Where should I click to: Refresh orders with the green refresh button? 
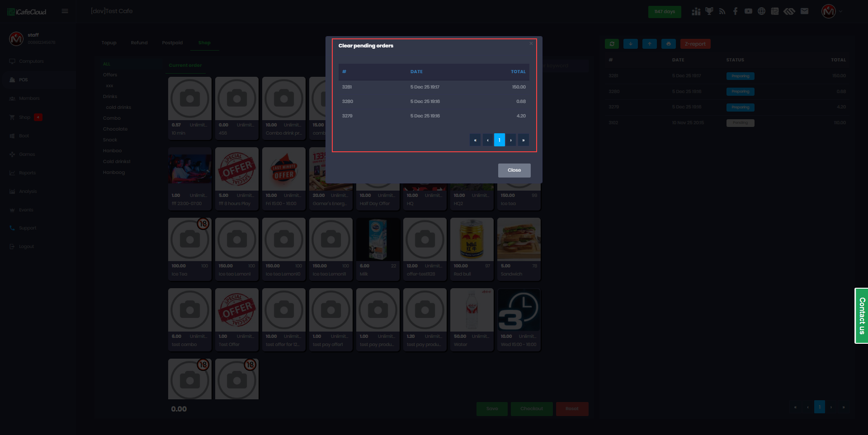(612, 44)
